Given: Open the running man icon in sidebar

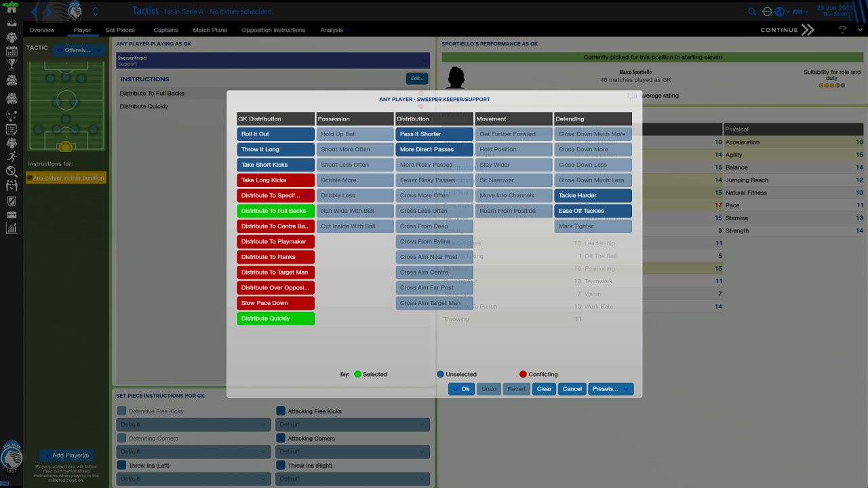Looking at the screenshot, I should pyautogui.click(x=12, y=157).
